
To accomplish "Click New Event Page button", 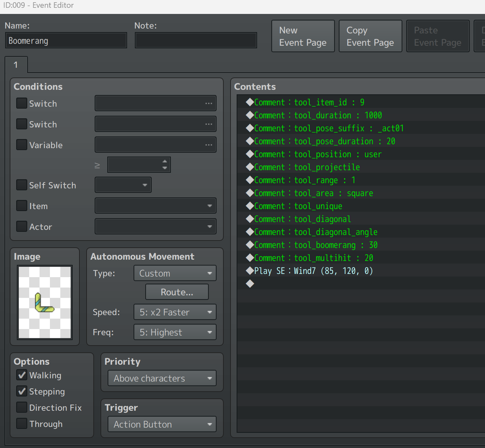I will (x=303, y=36).
